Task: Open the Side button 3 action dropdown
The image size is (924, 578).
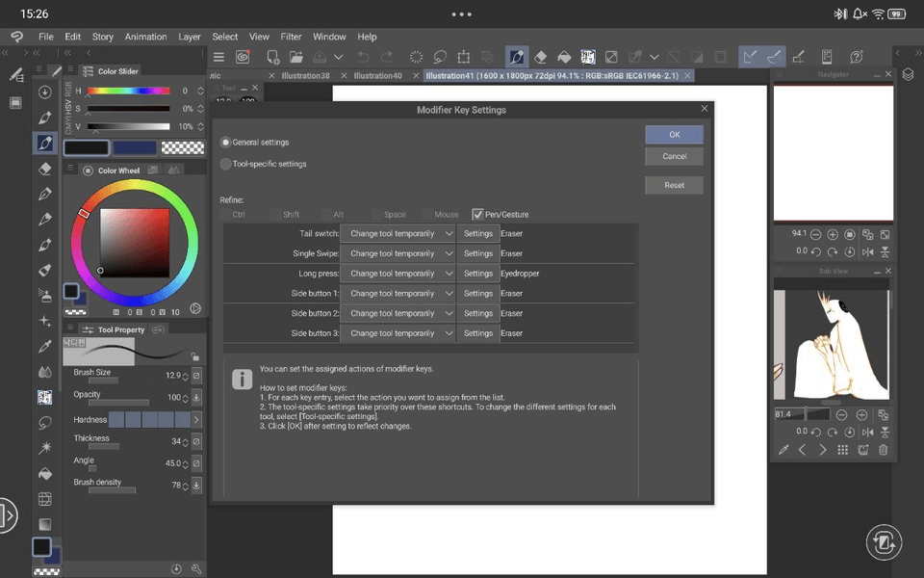Action: (398, 333)
